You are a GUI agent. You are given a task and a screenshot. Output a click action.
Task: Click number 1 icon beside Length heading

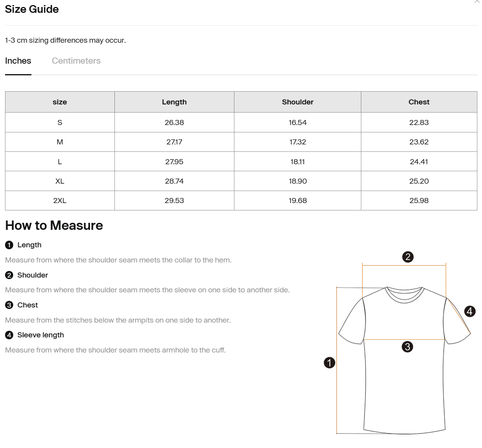9,245
